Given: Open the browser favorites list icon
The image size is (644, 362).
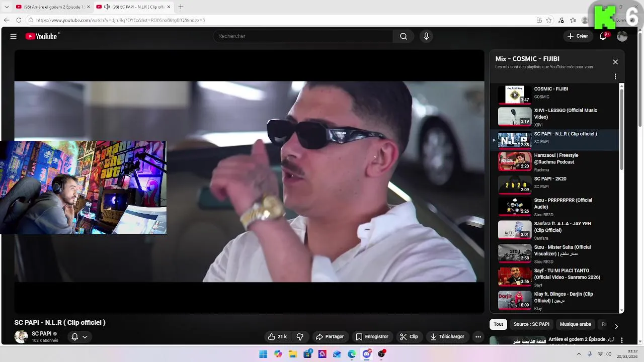Looking at the screenshot, I should click(x=573, y=20).
